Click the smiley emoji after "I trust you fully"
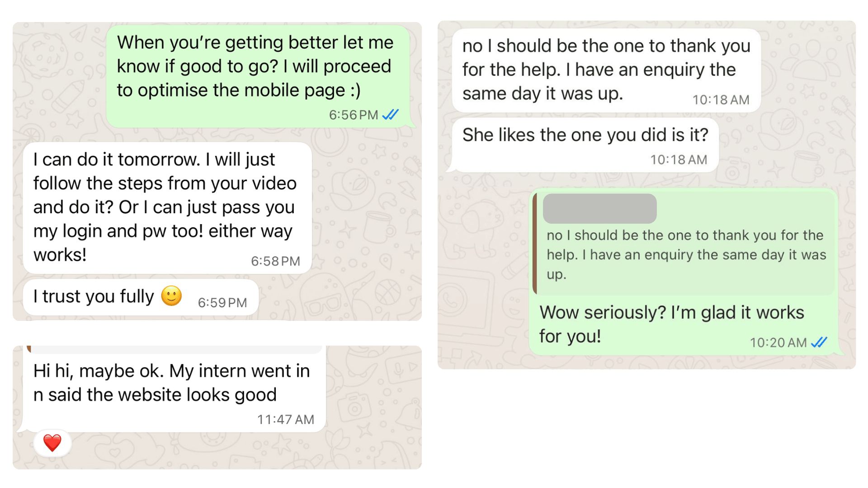This screenshot has height=488, width=868. [x=171, y=296]
